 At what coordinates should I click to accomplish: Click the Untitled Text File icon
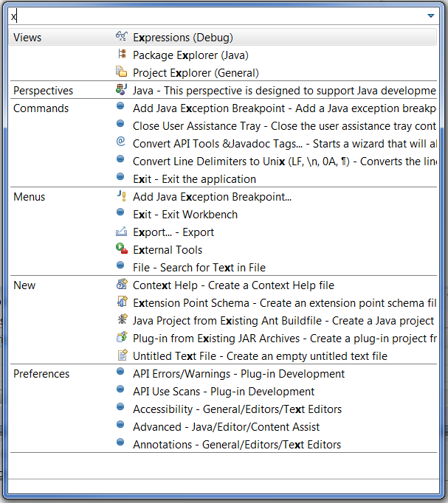tap(122, 355)
